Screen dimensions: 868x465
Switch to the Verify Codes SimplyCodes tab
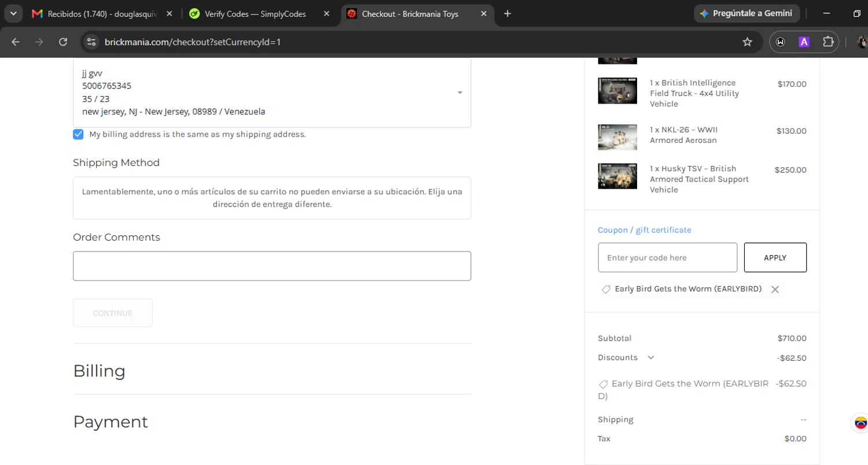pos(255,14)
